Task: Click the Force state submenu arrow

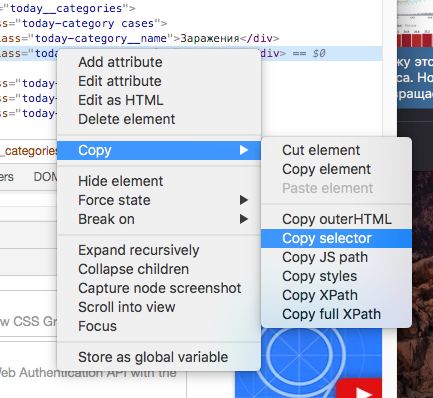Action: (x=244, y=200)
